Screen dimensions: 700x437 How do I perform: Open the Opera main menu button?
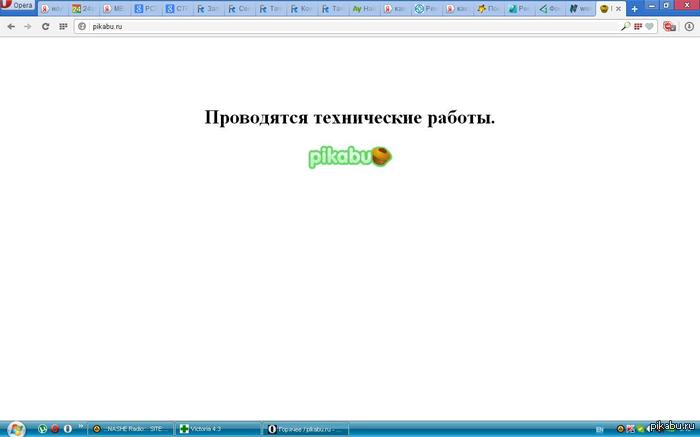[17, 6]
